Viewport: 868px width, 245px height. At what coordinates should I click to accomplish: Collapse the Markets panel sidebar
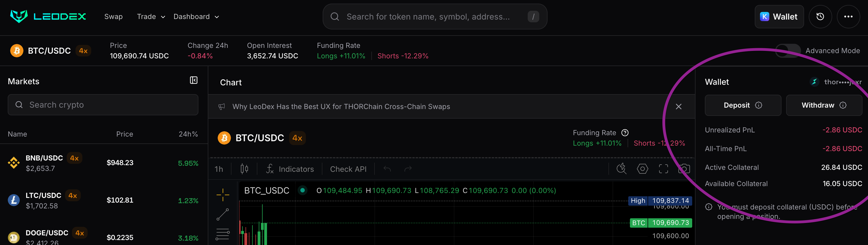tap(193, 80)
